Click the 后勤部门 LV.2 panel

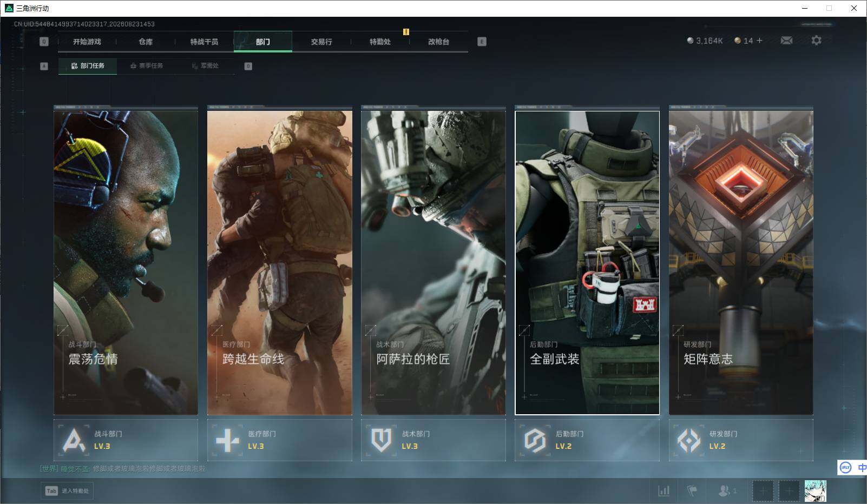coord(587,440)
